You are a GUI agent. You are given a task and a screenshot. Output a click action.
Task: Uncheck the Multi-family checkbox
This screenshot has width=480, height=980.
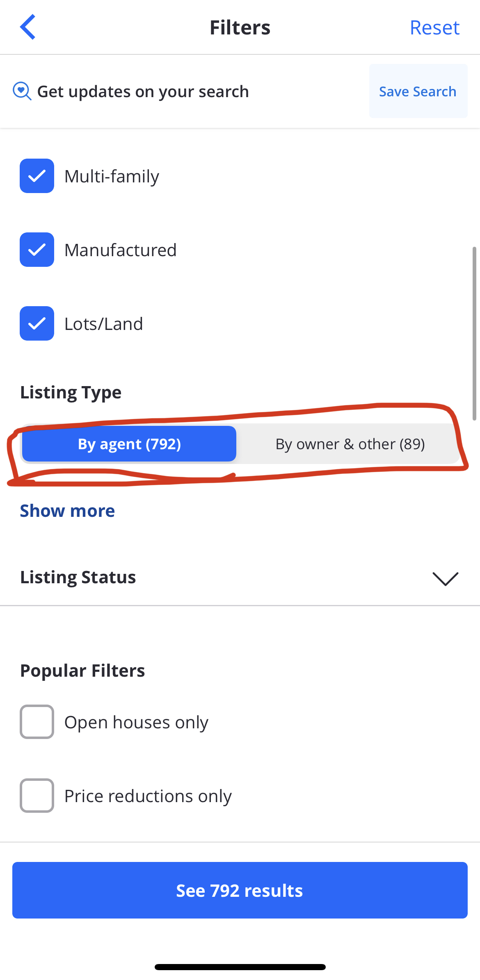click(x=37, y=176)
